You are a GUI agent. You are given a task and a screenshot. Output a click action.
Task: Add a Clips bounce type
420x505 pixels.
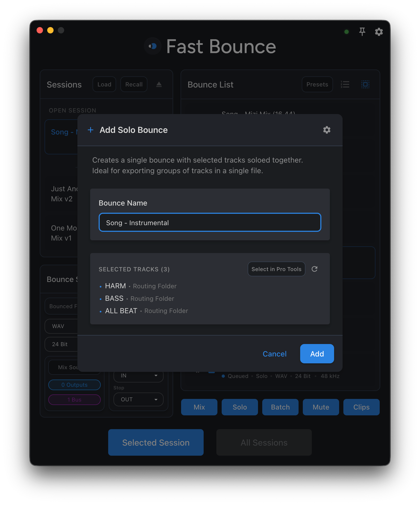[x=361, y=407]
